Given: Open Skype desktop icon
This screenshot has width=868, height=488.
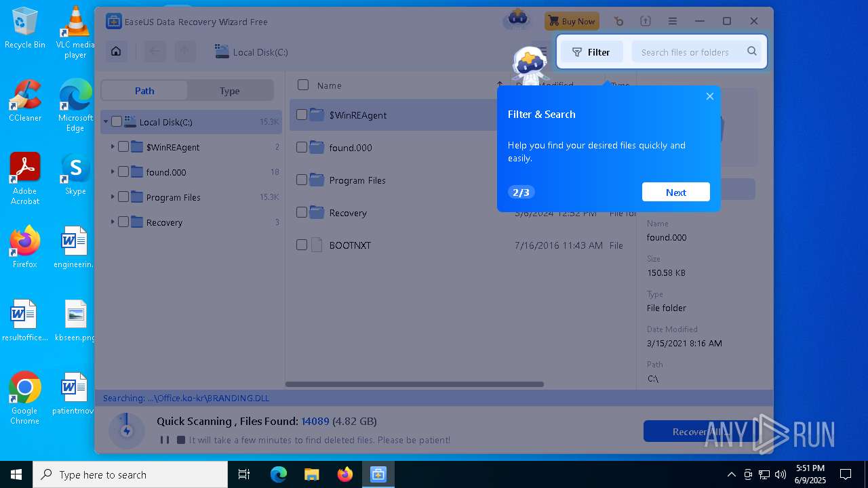Looking at the screenshot, I should pos(75,174).
